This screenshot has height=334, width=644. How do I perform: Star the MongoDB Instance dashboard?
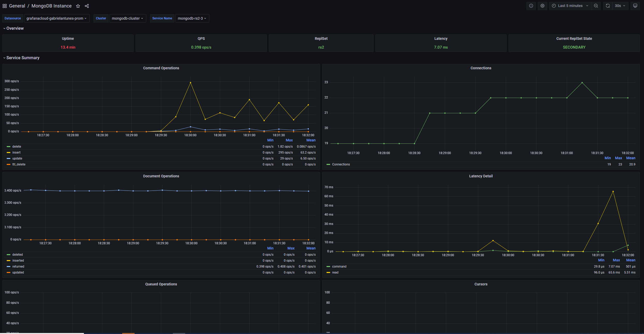[x=78, y=6]
